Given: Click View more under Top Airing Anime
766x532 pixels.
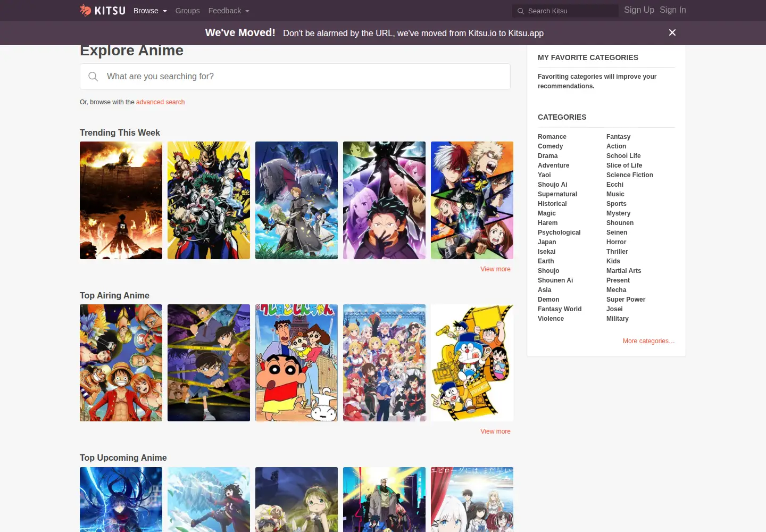Looking at the screenshot, I should [495, 431].
